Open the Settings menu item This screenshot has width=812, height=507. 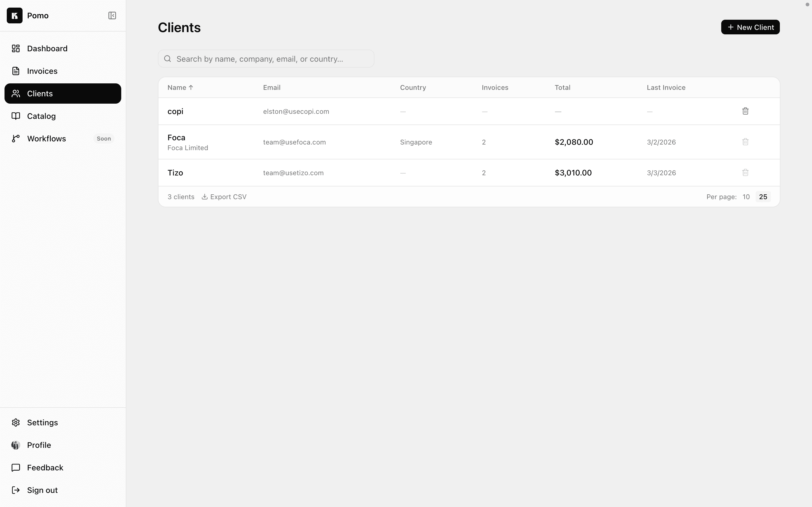(42, 422)
